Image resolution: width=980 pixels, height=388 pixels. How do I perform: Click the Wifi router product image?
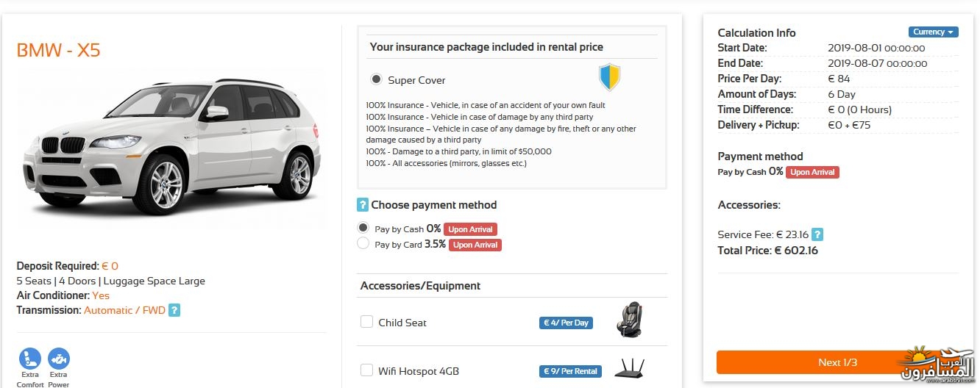(629, 367)
